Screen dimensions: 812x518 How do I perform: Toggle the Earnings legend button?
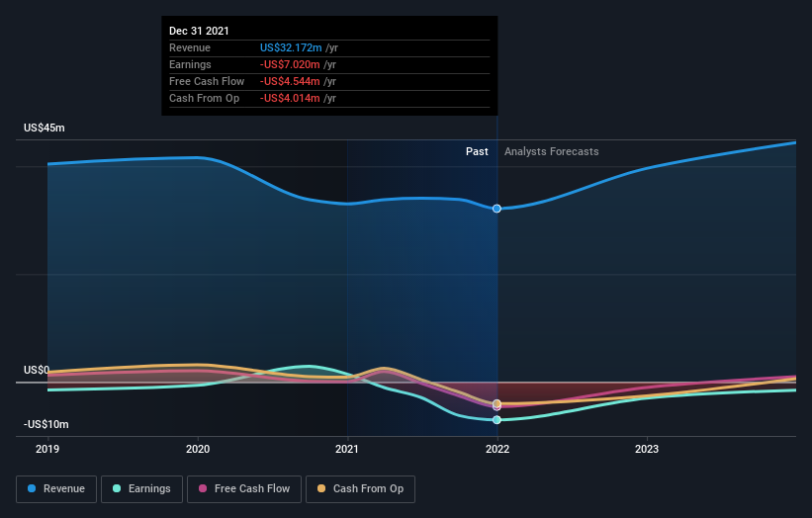click(141, 489)
